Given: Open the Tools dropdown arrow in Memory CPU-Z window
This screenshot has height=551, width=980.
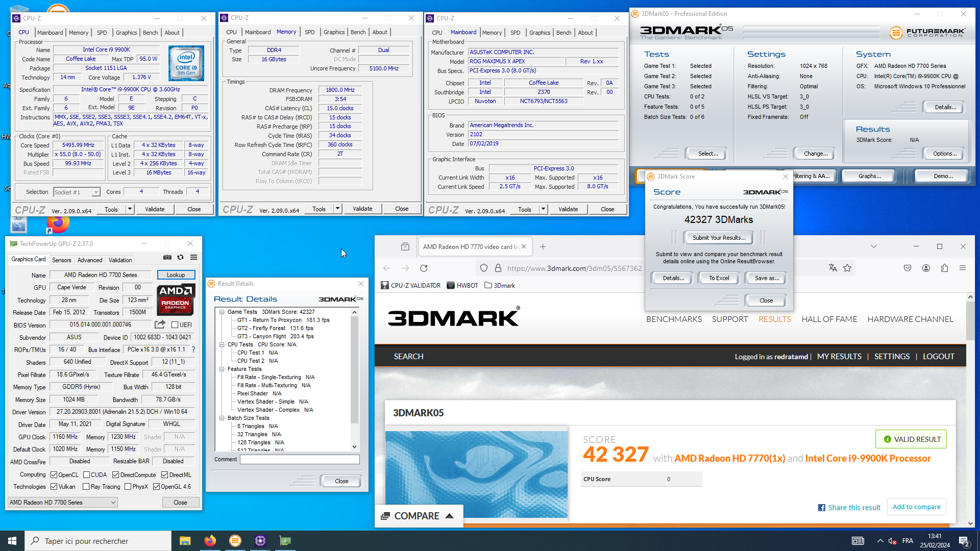Looking at the screenshot, I should (x=337, y=209).
